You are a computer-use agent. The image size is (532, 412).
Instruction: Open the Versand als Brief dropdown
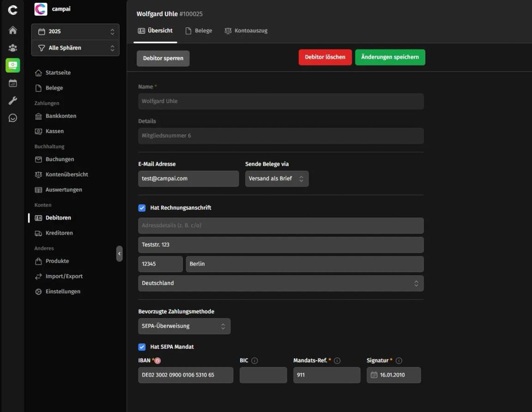click(x=277, y=178)
